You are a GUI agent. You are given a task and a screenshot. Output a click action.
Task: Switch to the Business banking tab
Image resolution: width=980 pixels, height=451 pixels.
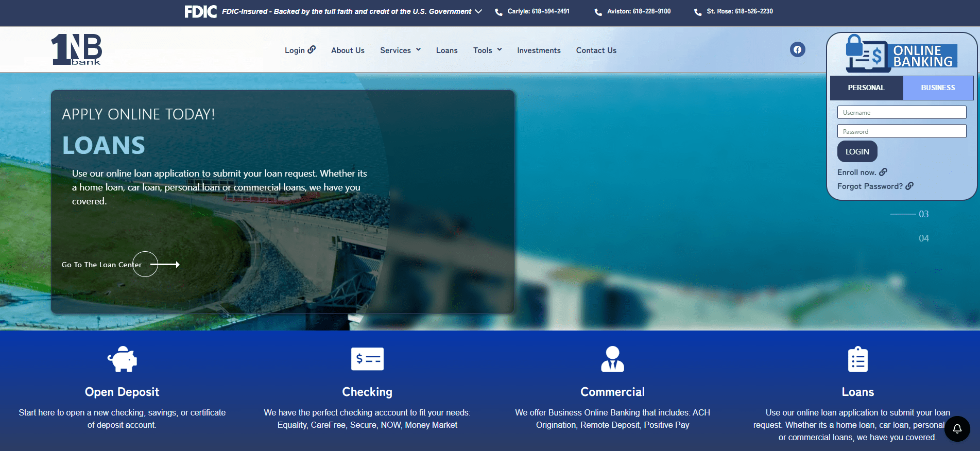click(938, 88)
